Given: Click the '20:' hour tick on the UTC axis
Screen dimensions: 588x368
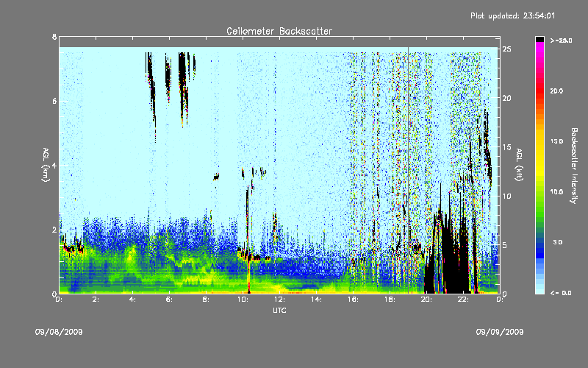Looking at the screenshot, I should [426, 300].
